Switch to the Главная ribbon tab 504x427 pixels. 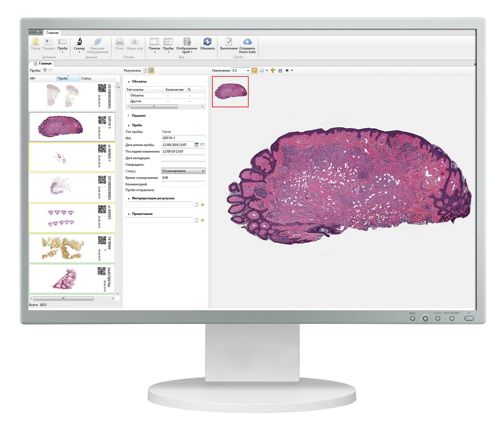tap(53, 33)
